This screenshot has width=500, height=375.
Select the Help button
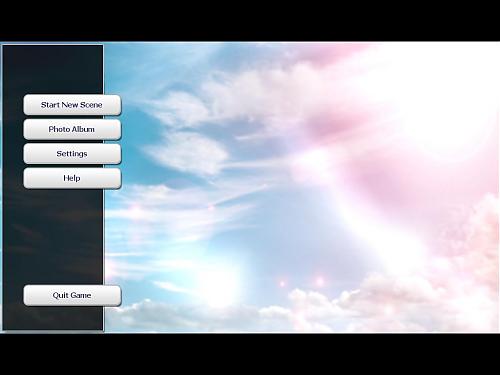72,178
